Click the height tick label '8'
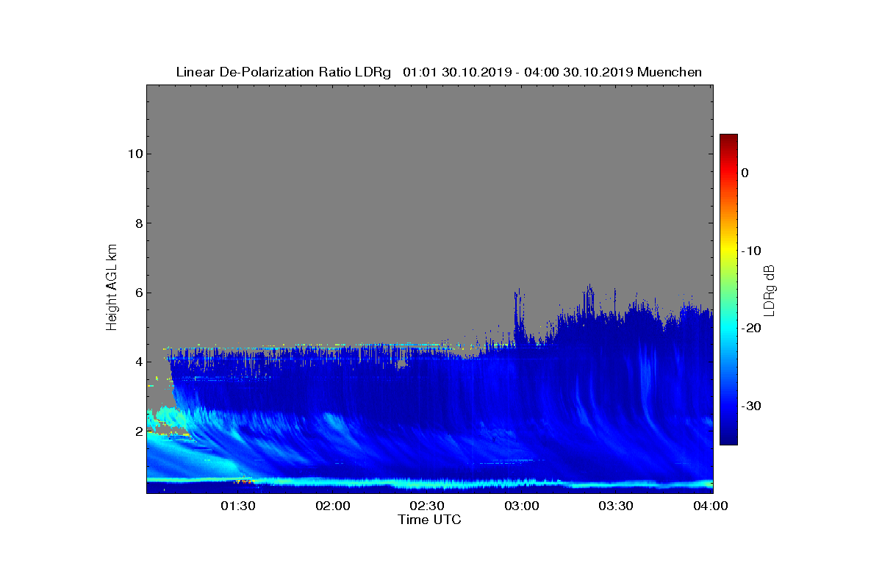 tap(137, 223)
